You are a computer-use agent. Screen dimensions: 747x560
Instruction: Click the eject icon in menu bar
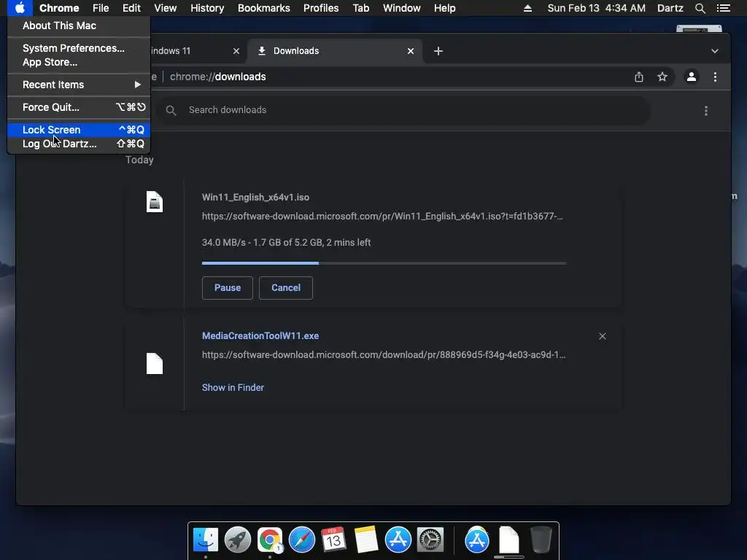[x=527, y=8]
